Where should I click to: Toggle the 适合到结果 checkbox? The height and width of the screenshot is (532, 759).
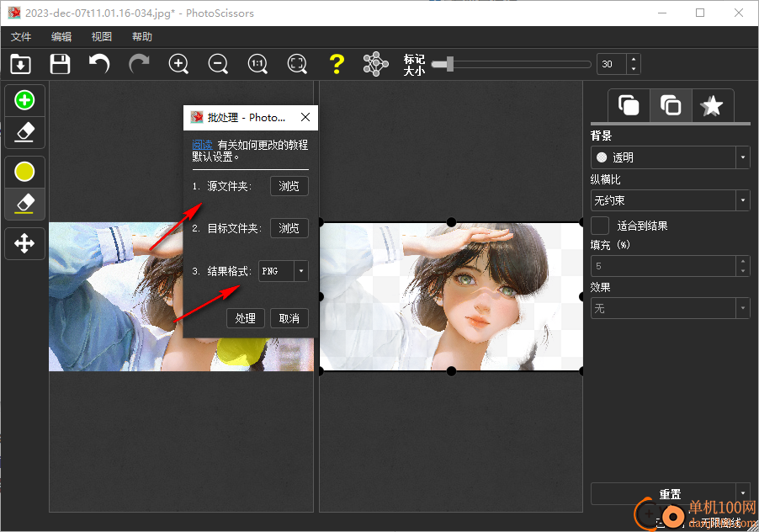point(600,226)
